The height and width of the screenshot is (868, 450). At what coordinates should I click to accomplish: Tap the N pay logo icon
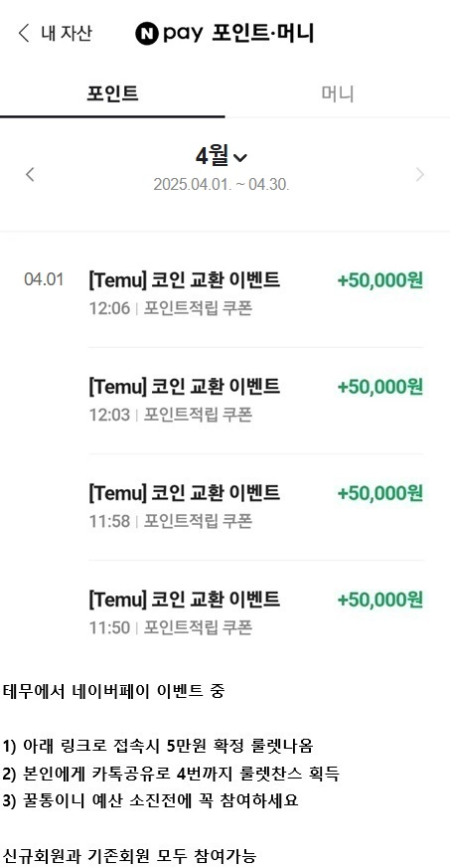(146, 33)
